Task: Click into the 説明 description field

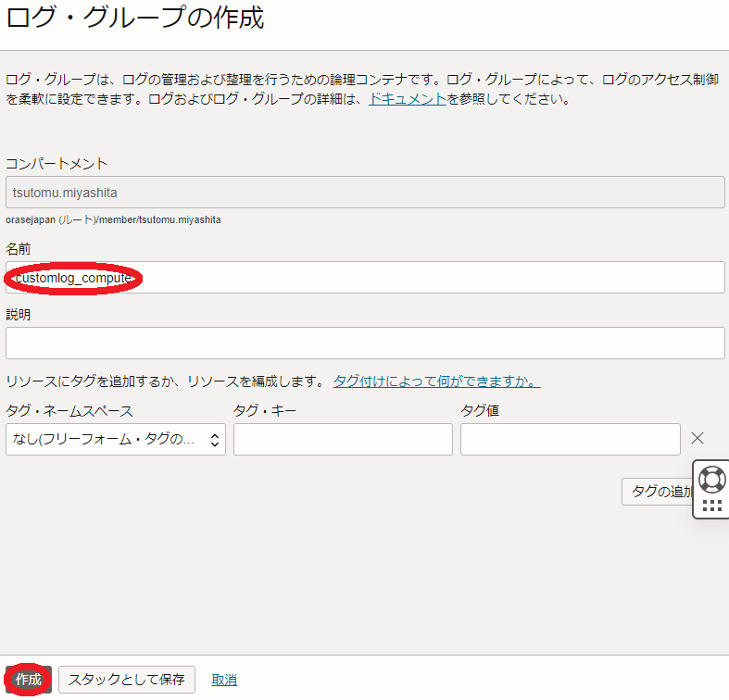Action: pyautogui.click(x=365, y=343)
